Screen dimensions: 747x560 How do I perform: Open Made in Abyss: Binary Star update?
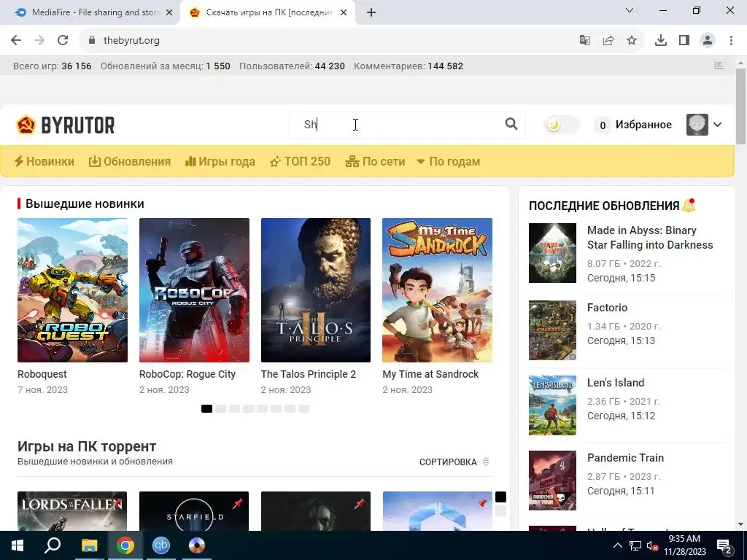(650, 238)
